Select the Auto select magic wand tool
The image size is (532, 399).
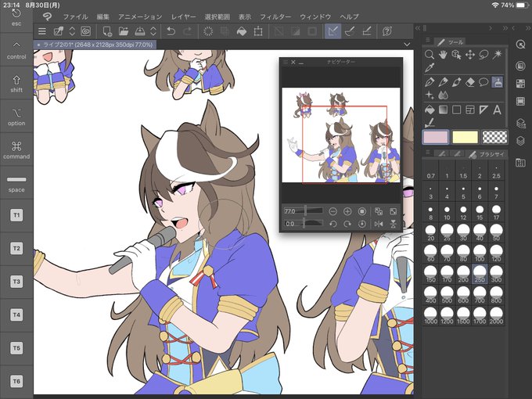[x=497, y=55]
